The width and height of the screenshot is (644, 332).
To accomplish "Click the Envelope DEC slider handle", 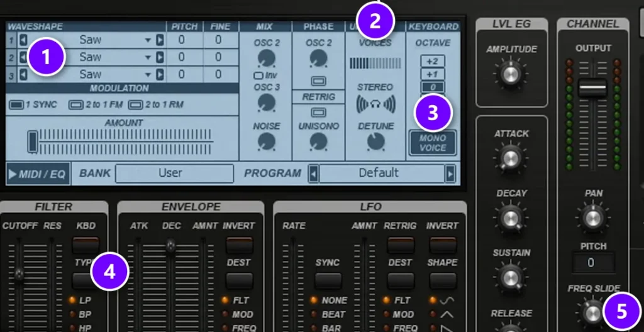I will point(170,246).
